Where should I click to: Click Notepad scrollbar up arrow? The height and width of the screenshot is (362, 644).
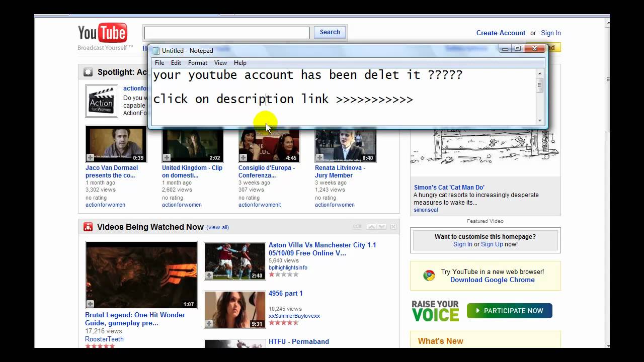pyautogui.click(x=540, y=72)
